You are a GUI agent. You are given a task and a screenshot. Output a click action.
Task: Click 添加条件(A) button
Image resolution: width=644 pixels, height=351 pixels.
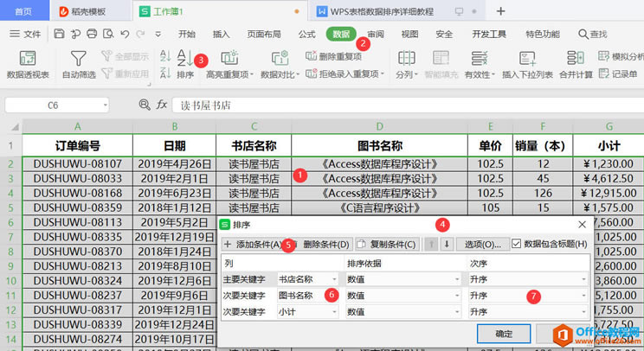pyautogui.click(x=253, y=245)
